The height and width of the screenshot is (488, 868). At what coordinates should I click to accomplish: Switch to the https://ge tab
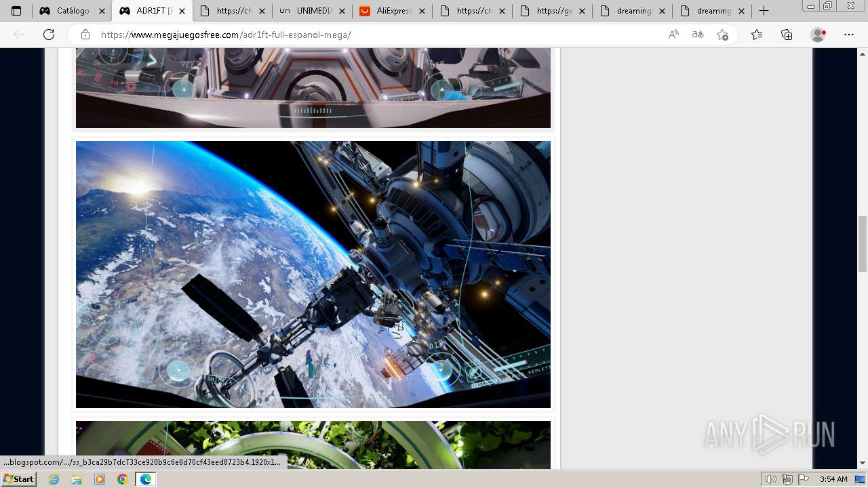point(553,11)
